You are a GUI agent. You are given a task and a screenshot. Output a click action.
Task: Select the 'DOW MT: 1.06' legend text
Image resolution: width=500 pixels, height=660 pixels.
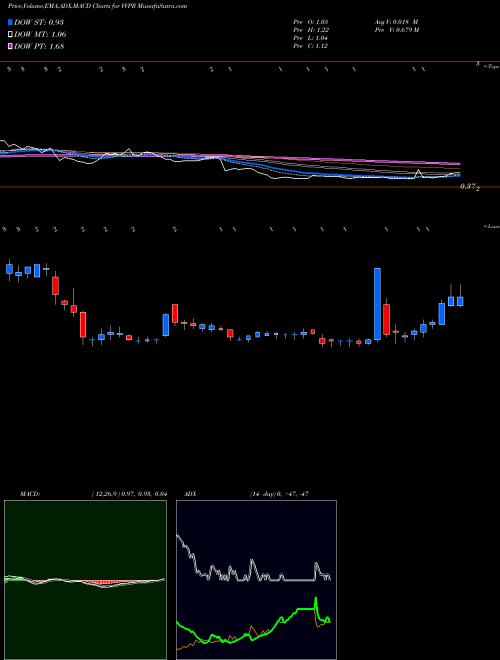tap(40, 35)
